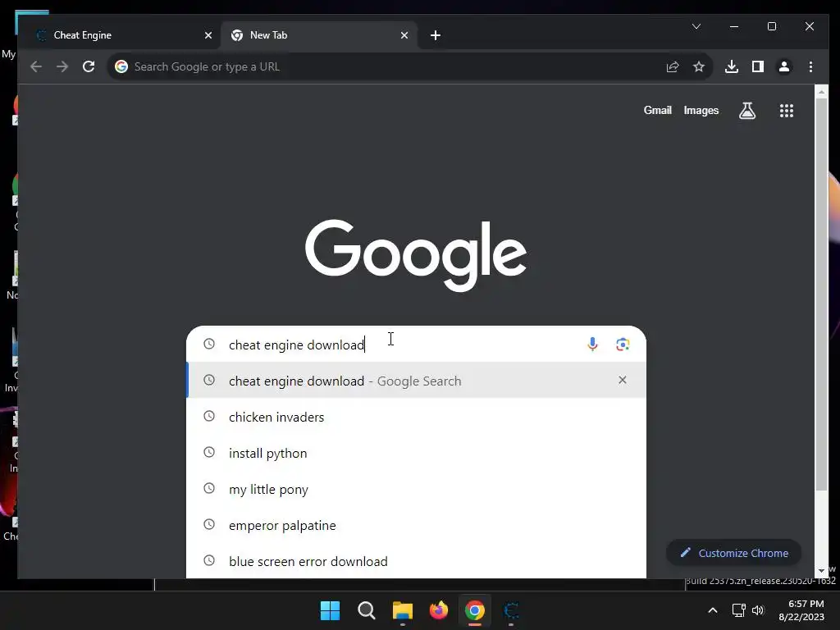Search by image with Google Lens
Image resolution: width=840 pixels, height=630 pixels.
tap(623, 344)
